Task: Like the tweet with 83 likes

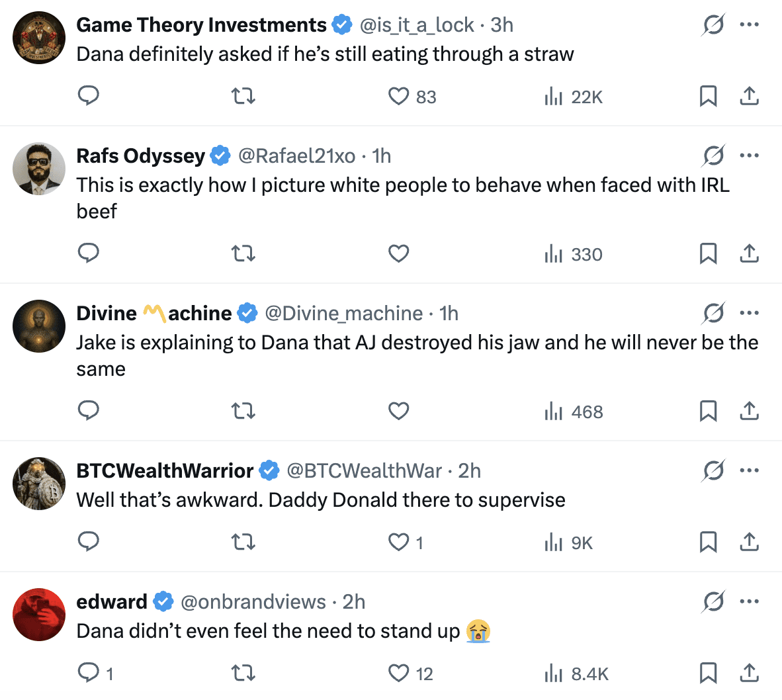Action: (398, 97)
